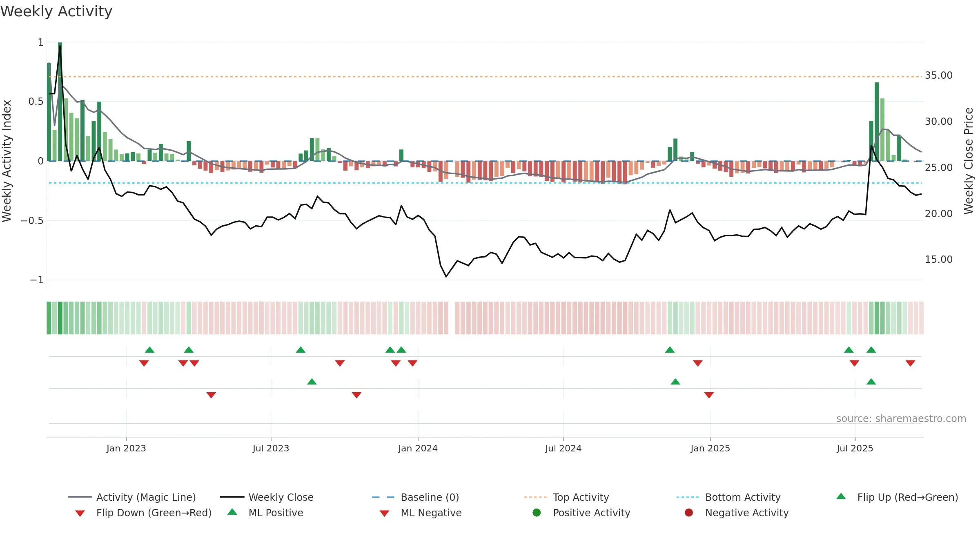
Task: Click the Flip Down (Green→Red) legend text
Action: (154, 513)
